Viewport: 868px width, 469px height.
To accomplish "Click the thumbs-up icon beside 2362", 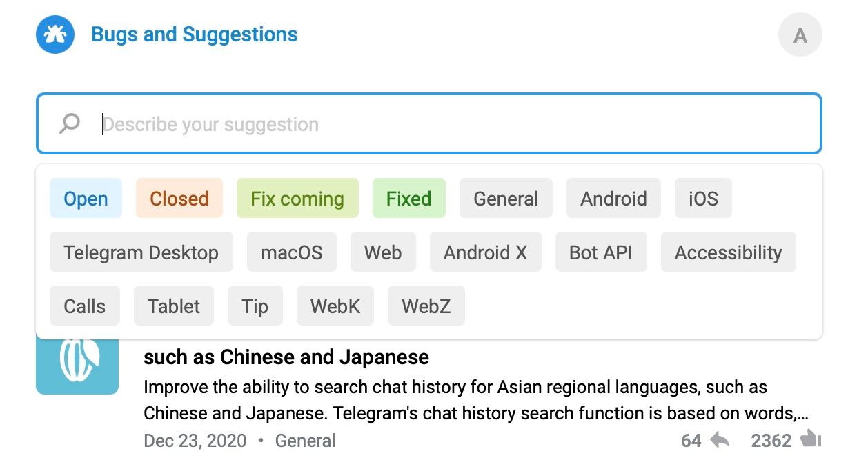I will click(811, 439).
